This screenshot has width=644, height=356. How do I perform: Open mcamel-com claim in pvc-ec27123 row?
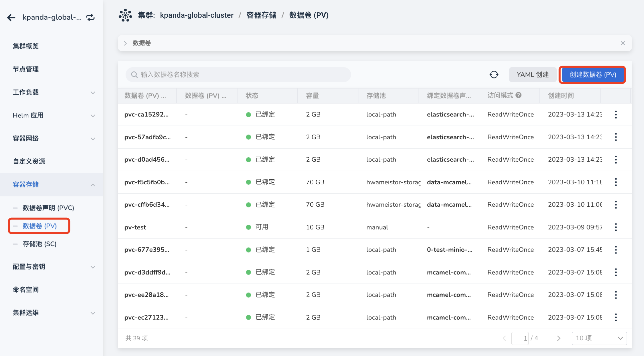point(449,317)
